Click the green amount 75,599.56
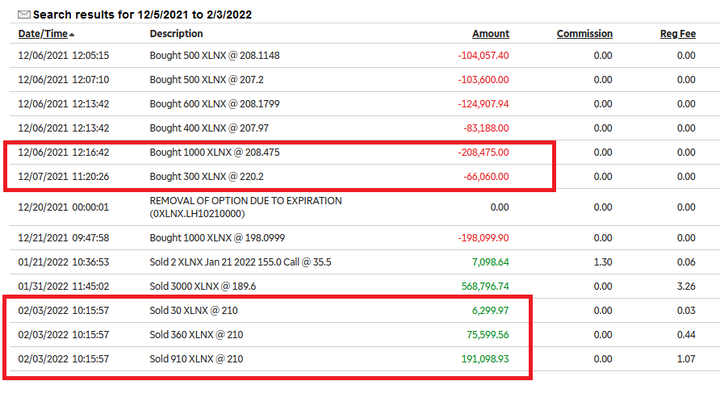Screen dimensions: 720x406 pyautogui.click(x=488, y=335)
